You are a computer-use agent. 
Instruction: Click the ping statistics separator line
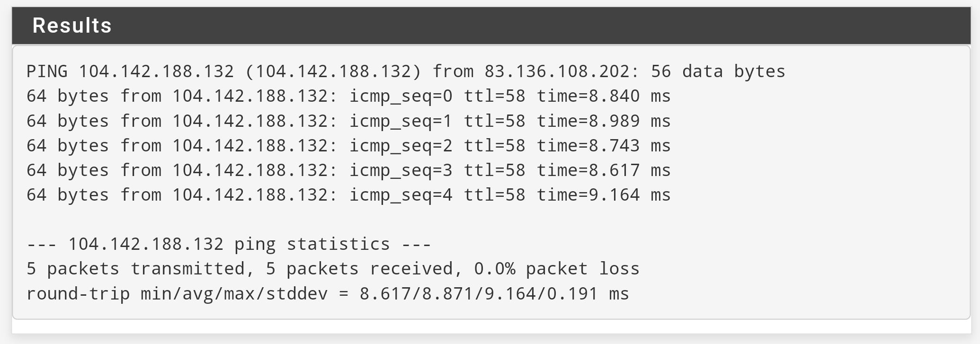click(x=229, y=244)
